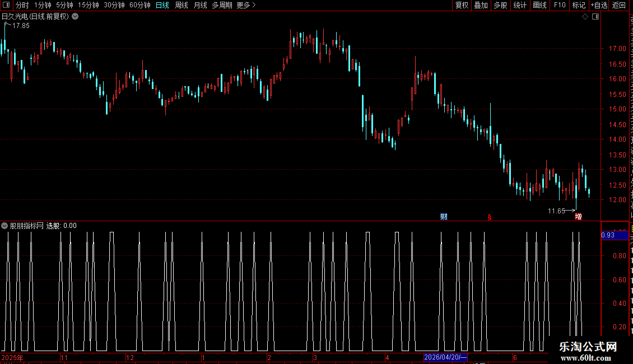Click the 17.00 price axis label
This screenshot has width=633, height=364.
point(617,48)
